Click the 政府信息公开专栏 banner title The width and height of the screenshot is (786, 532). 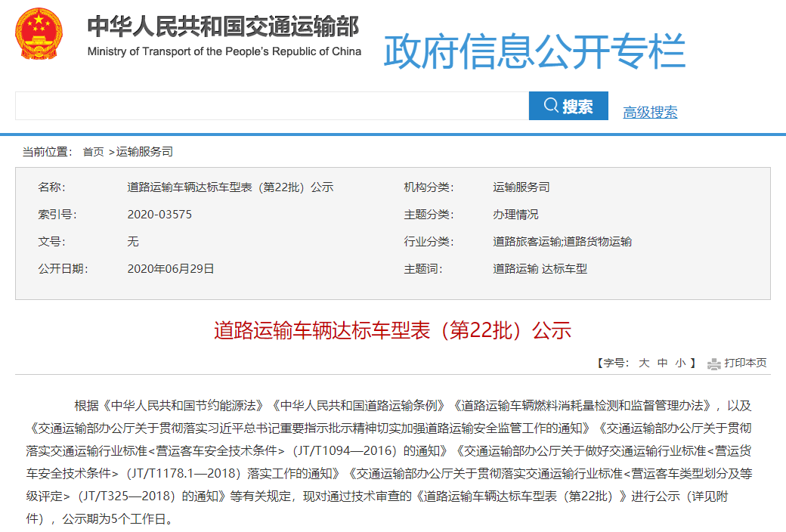click(534, 51)
